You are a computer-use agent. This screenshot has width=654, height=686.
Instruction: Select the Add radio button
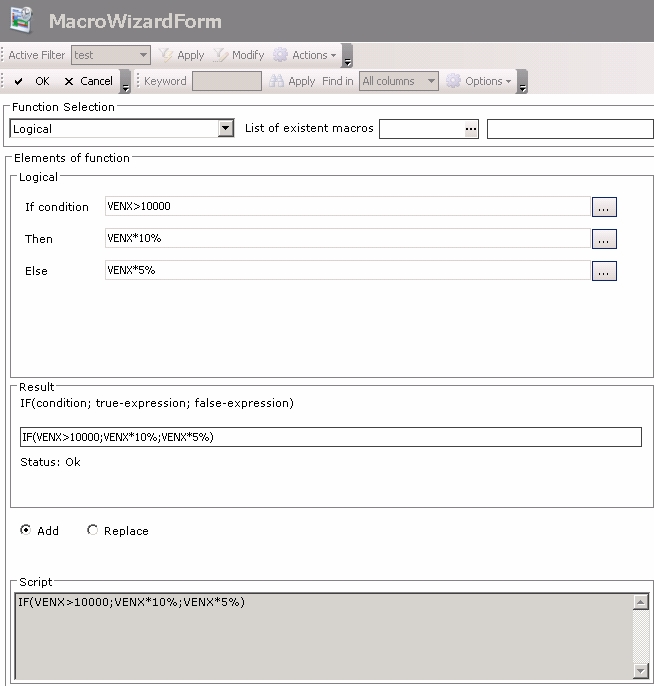coord(26,531)
